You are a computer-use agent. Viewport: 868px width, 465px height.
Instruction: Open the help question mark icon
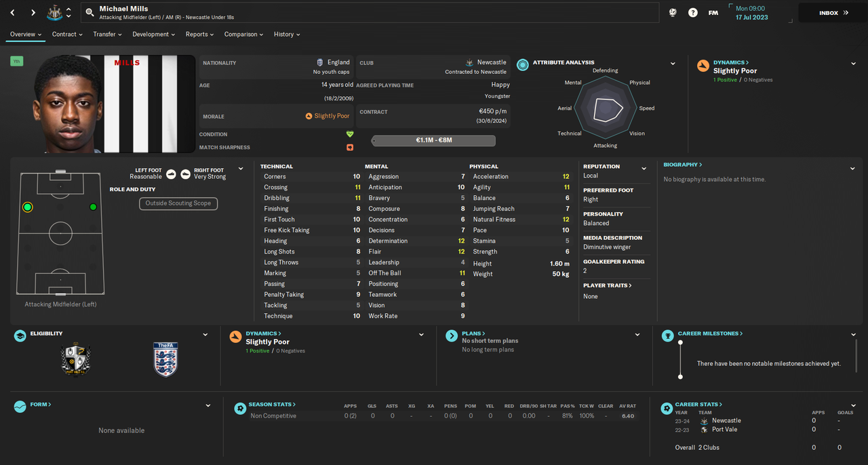point(692,12)
